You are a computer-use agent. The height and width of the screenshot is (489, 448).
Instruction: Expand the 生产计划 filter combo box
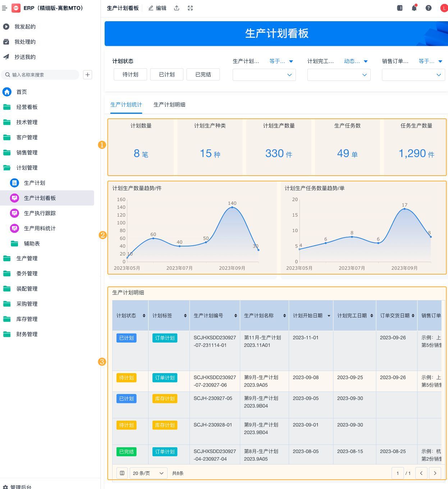[264, 75]
